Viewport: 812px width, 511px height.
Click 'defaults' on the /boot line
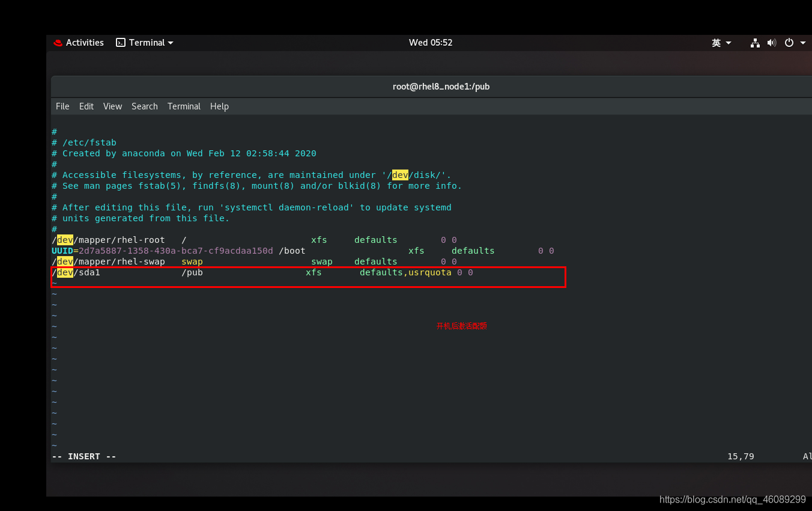click(473, 251)
